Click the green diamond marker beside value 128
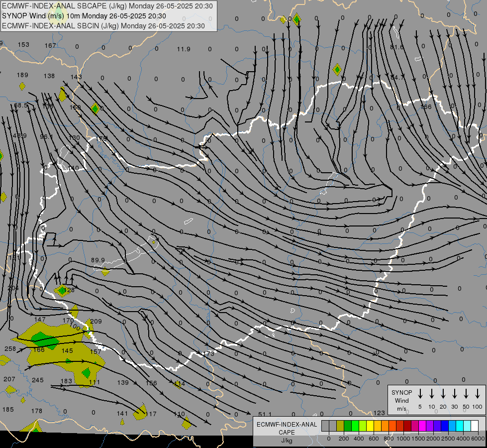Viewport: 487px width, 448px height. coord(62,291)
